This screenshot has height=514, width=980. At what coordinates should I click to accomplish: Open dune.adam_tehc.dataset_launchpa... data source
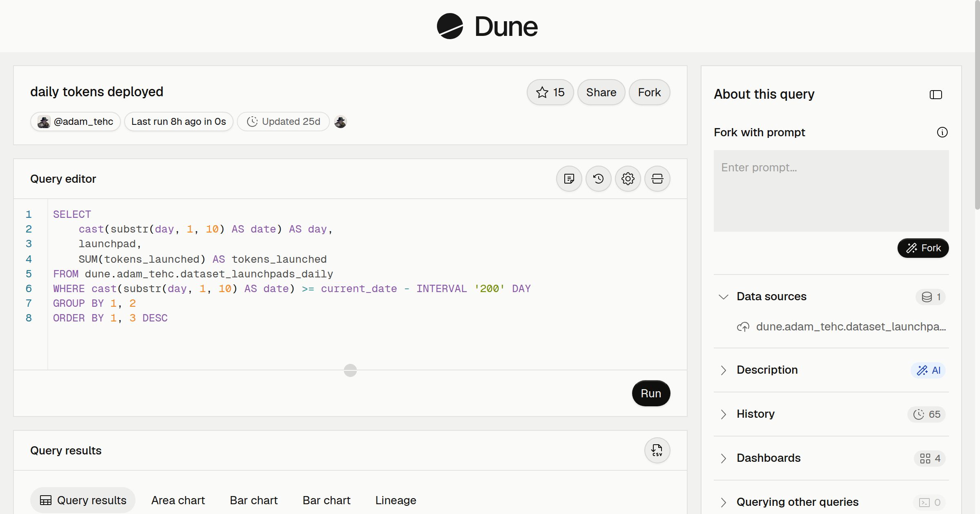pyautogui.click(x=841, y=327)
